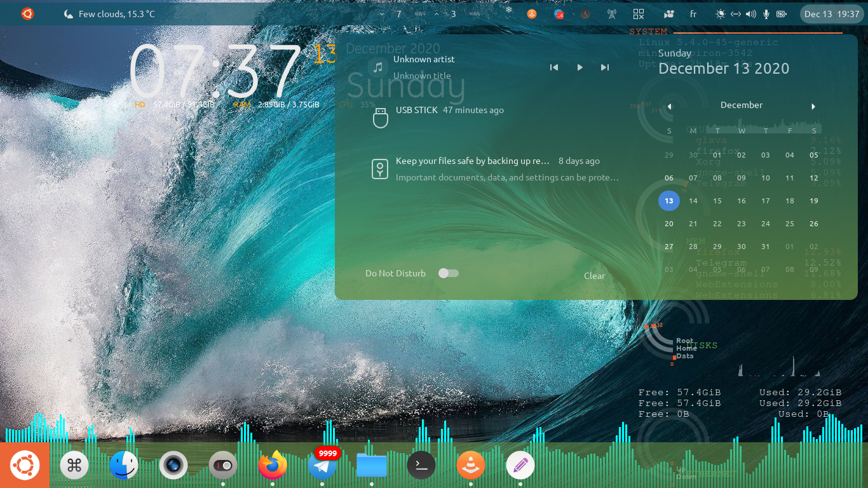The image size is (868, 488).
Task: Select December 14 in the calendar
Action: click(x=693, y=201)
